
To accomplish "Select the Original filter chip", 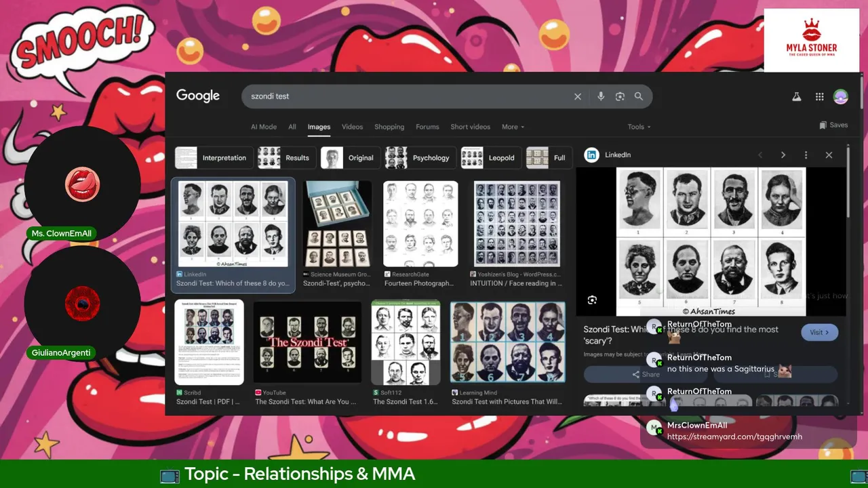I will [350, 158].
